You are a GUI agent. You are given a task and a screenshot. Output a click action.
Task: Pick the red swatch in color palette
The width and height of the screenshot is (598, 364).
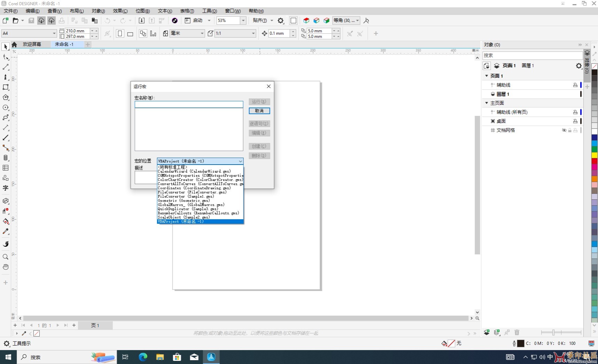pos(595,161)
